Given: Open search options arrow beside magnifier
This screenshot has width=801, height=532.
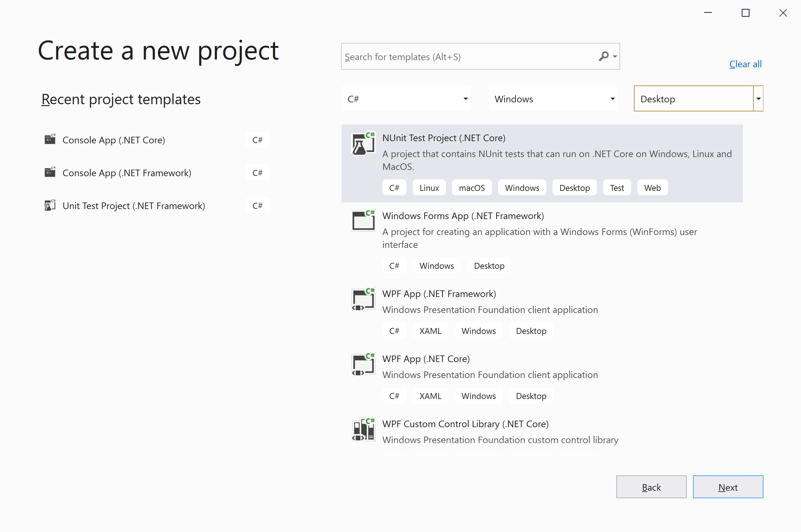Looking at the screenshot, I should click(615, 57).
